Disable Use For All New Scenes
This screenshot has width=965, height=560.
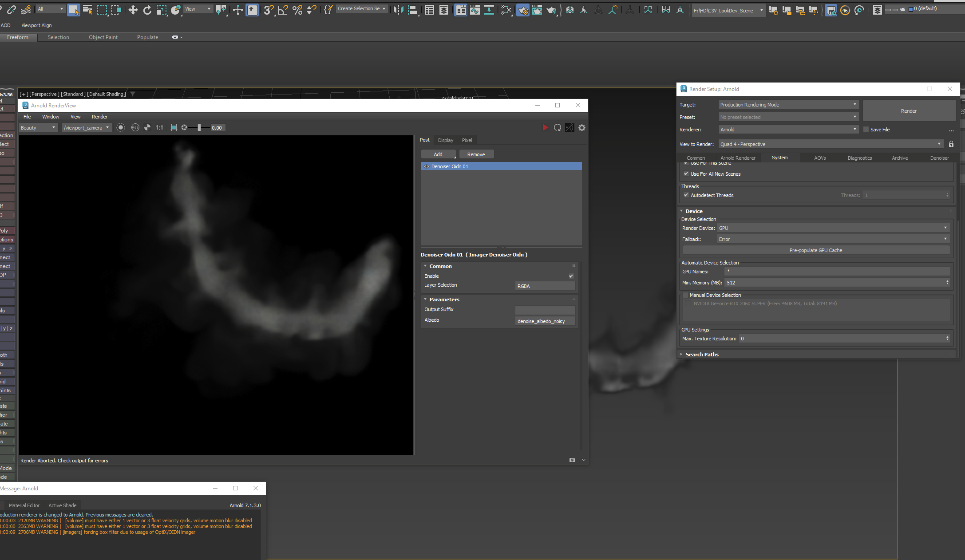[x=686, y=174]
